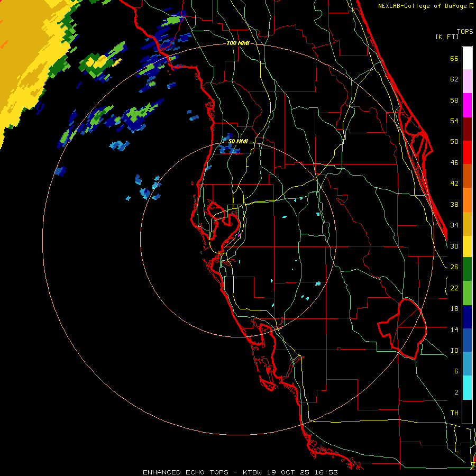Click the 50 value on the legend
This screenshot has width=476, height=476.
454,142
